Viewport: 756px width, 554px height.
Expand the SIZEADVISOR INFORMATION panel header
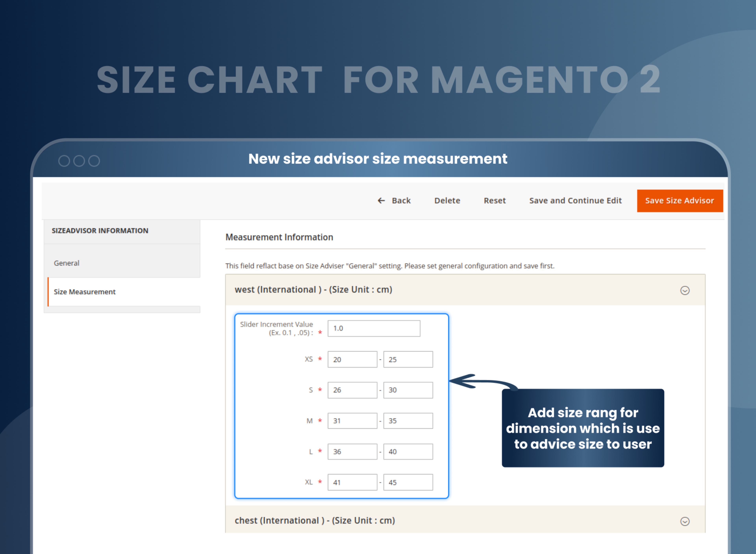tap(100, 230)
